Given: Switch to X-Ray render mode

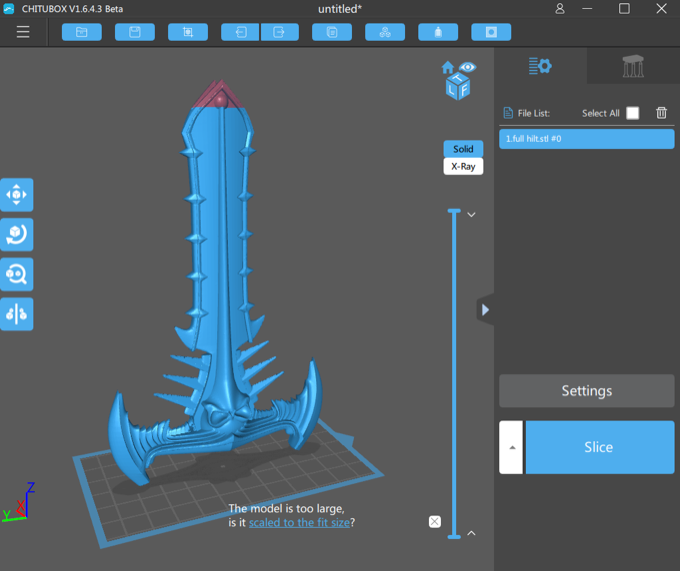Looking at the screenshot, I should pyautogui.click(x=463, y=166).
